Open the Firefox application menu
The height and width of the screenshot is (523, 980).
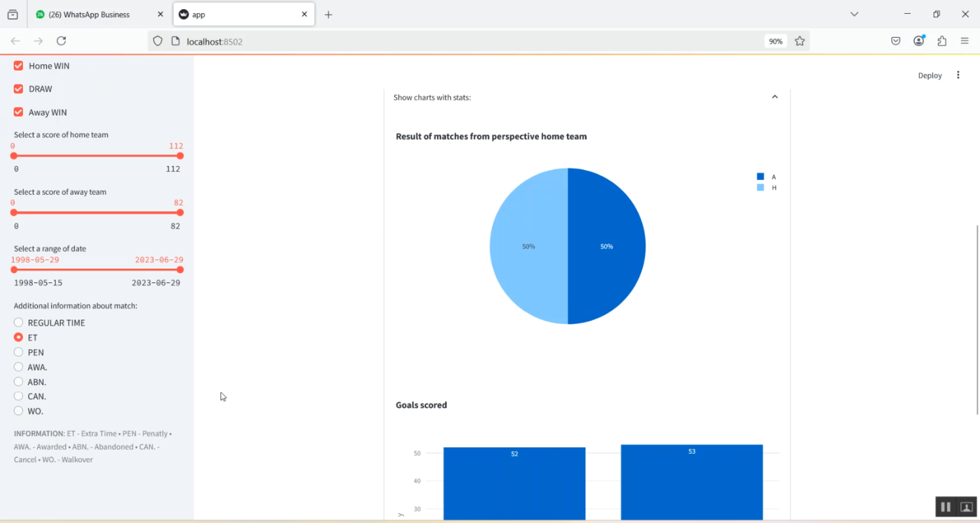coord(964,41)
